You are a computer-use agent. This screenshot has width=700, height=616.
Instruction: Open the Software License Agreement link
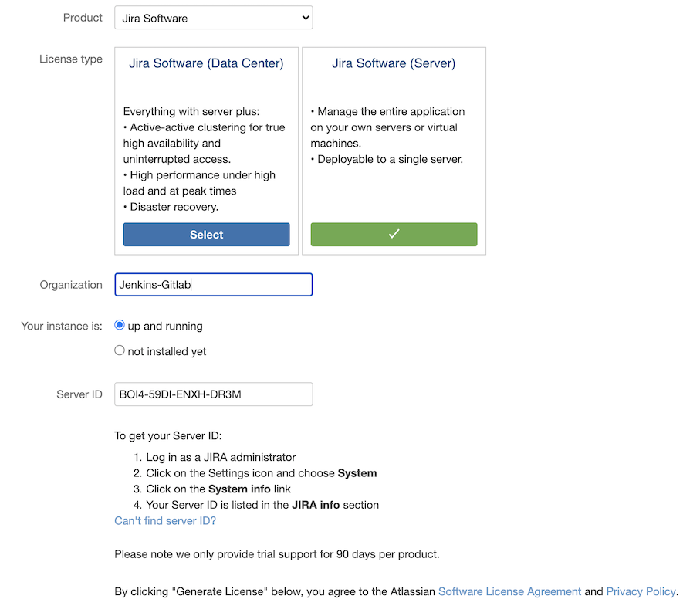(509, 591)
